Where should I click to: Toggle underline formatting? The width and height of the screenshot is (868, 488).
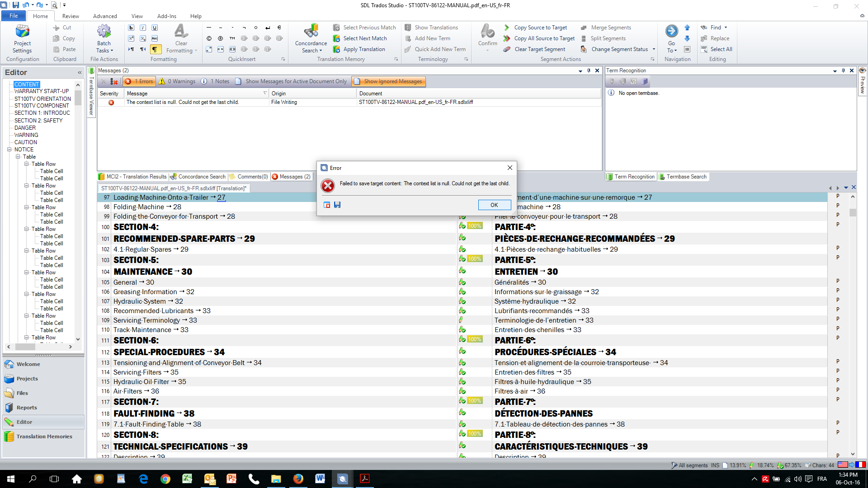click(x=155, y=28)
